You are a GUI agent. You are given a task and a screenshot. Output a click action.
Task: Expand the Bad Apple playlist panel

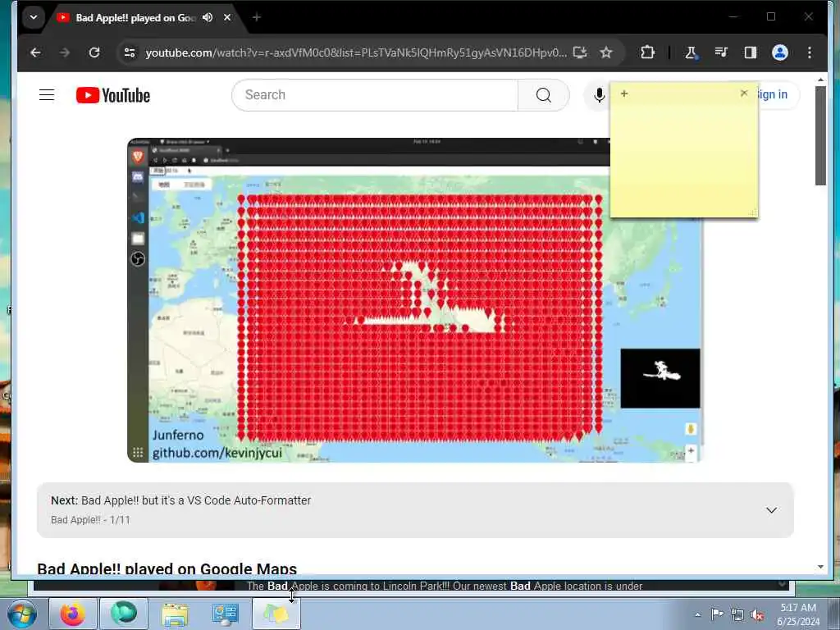771,510
